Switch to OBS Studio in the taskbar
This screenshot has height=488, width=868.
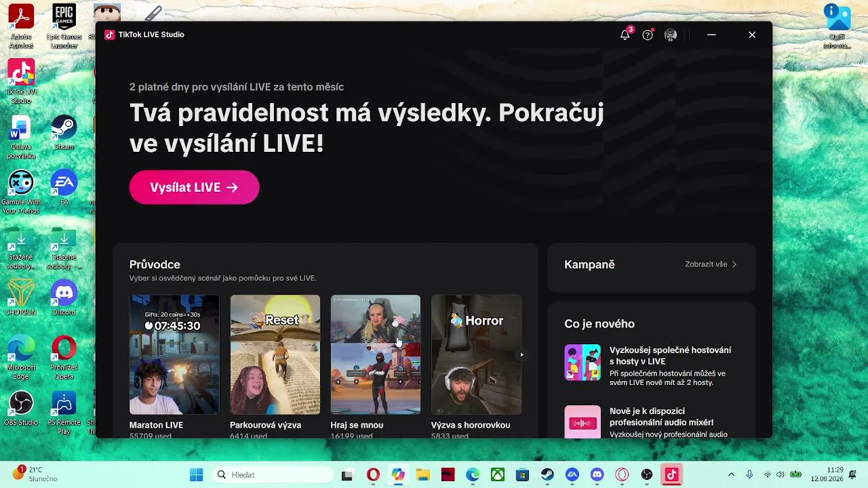647,474
